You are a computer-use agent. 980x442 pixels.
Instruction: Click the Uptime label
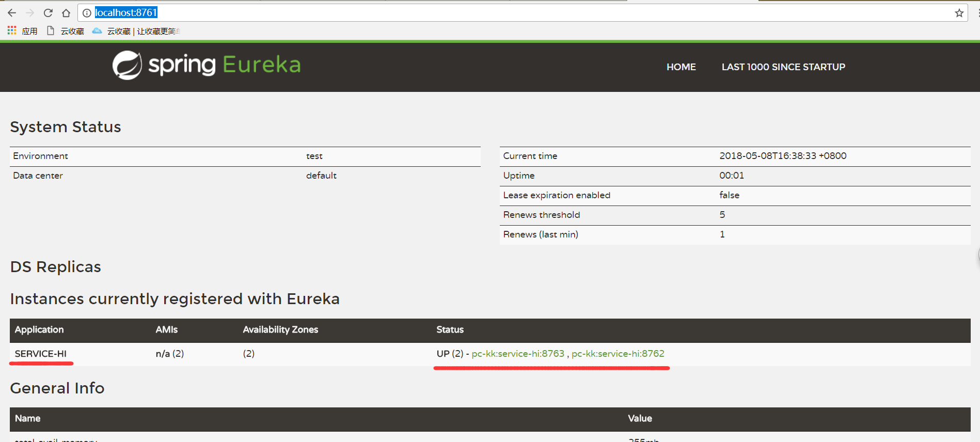(519, 176)
